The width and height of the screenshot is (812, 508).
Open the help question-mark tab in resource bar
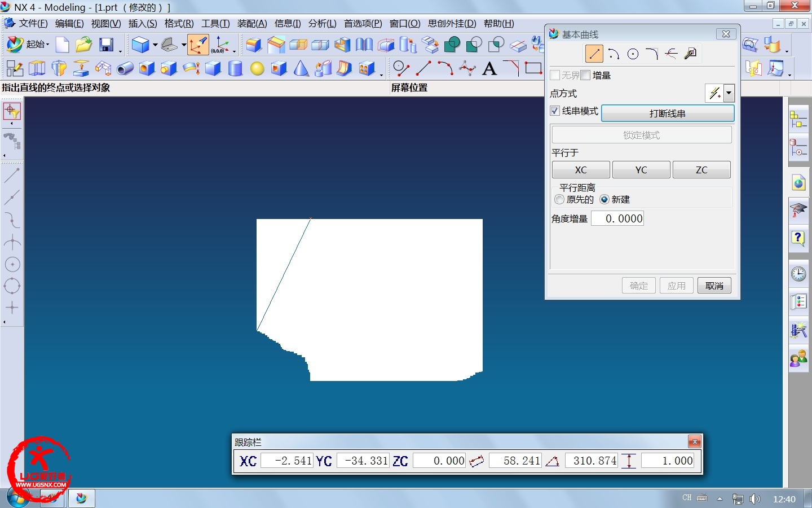click(x=798, y=238)
